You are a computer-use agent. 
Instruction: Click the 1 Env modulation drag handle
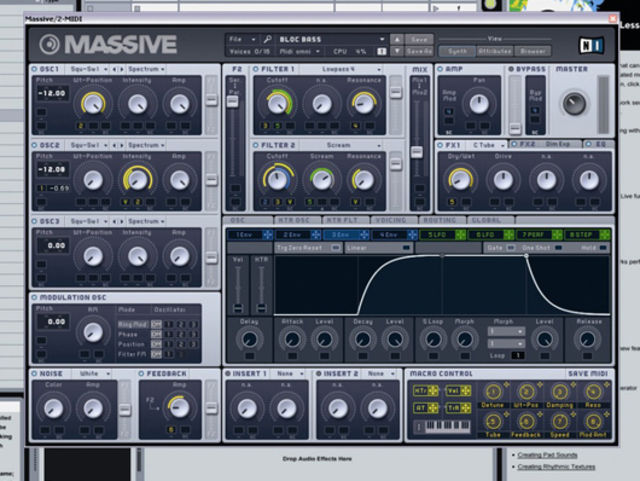pos(267,235)
